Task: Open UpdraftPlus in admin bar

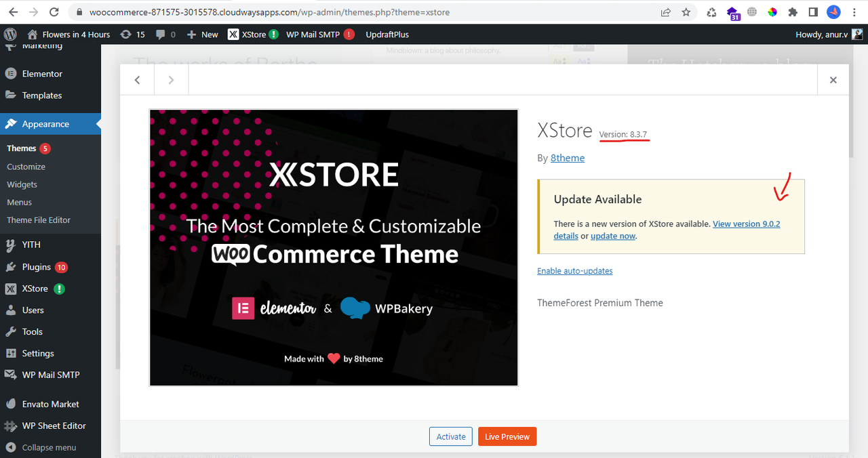Action: pyautogui.click(x=387, y=35)
